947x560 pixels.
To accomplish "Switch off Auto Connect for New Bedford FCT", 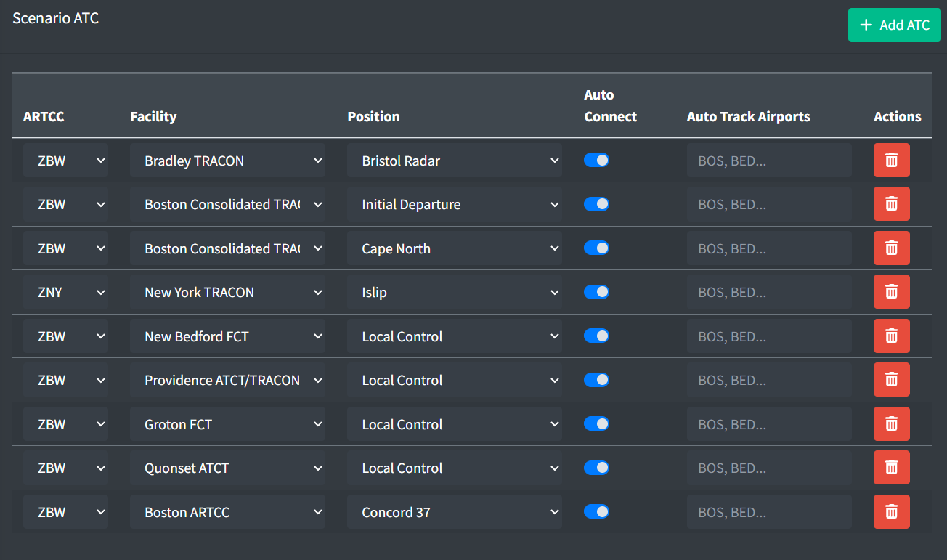I will coord(596,336).
